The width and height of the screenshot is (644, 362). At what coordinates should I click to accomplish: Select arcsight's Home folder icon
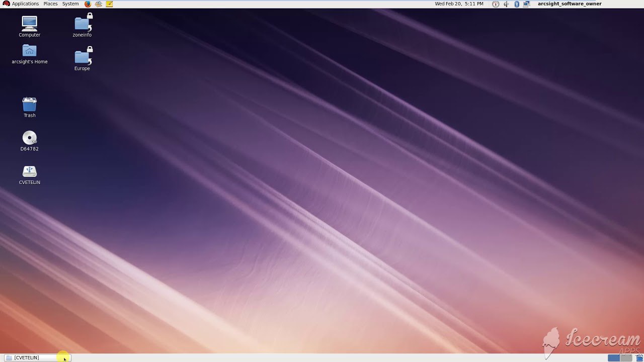[x=30, y=54]
